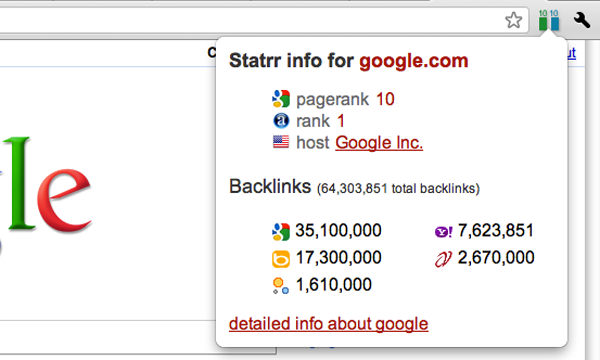This screenshot has height=360, width=600.
Task: Click the Google logo on page
Action: point(44,186)
